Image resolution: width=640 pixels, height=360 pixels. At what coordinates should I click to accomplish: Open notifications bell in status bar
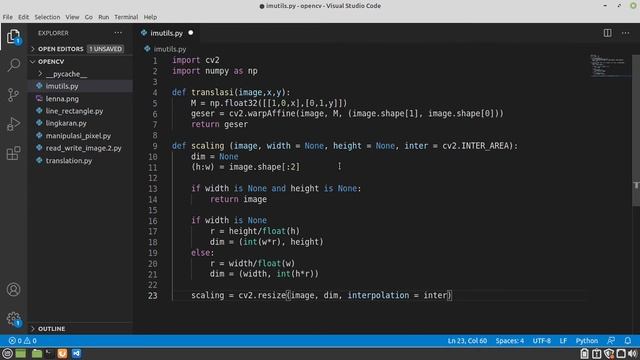(x=628, y=340)
